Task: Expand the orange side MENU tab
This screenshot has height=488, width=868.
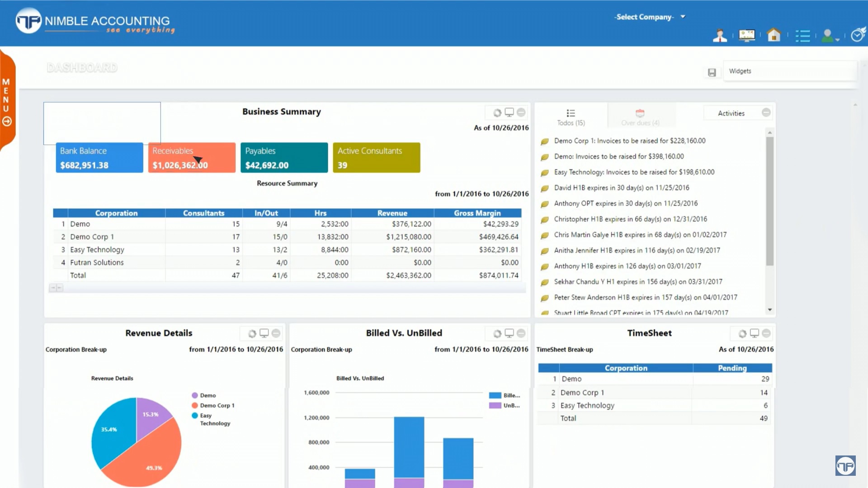Action: pos(7,100)
